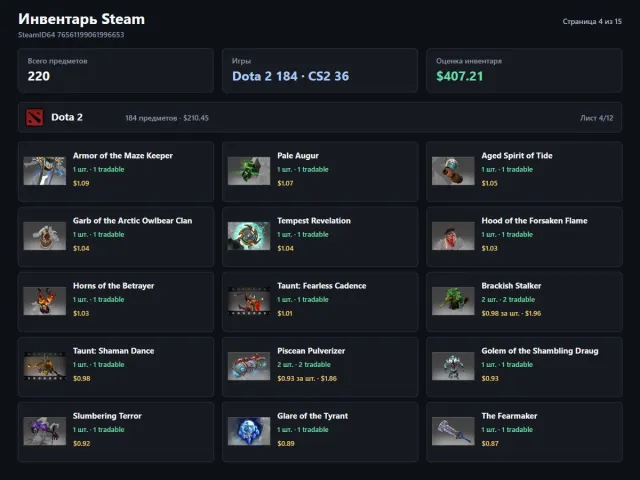Open Garb of the Arctic Owlbear Clan image
This screenshot has width=640, height=480.
point(44,236)
